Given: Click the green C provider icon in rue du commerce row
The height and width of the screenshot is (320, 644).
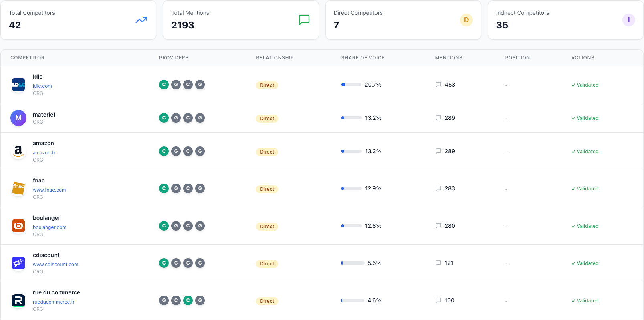Looking at the screenshot, I should 188,300.
